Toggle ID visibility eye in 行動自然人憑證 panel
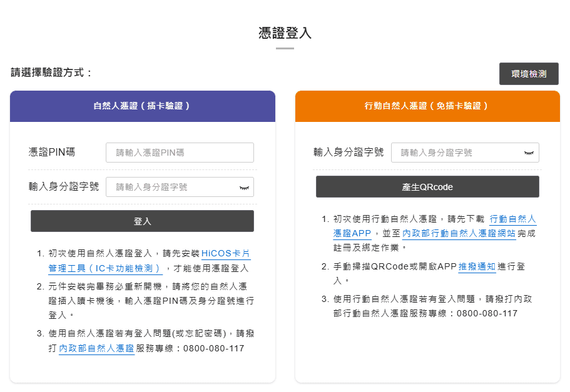570x392 pixels. [x=529, y=153]
